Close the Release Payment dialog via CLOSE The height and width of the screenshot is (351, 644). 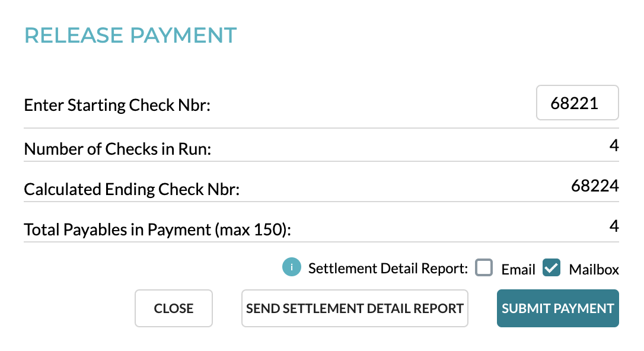point(173,308)
